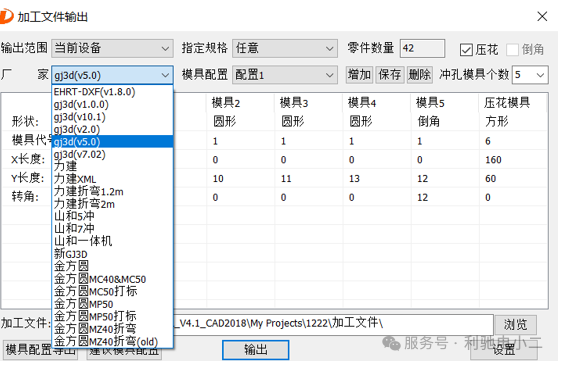This screenshot has height=365, width=561.
Task: Click the 增加 button
Action: pyautogui.click(x=360, y=75)
